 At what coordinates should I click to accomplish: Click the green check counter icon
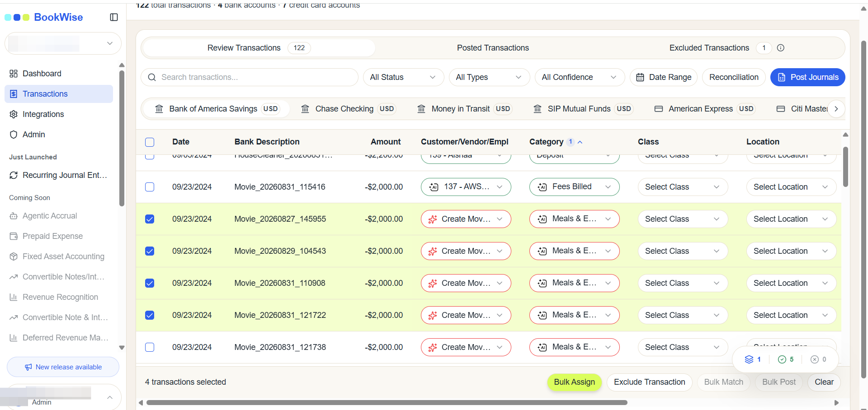(782, 359)
